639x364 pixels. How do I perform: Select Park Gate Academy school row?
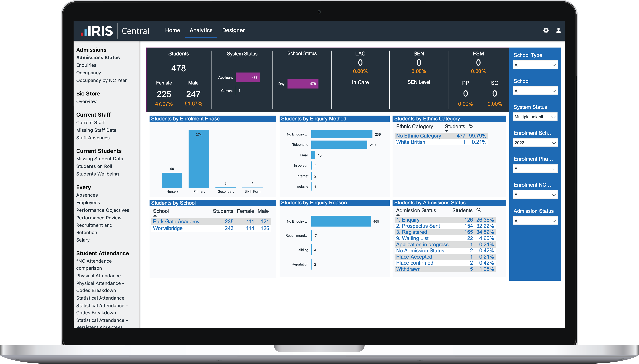176,221
